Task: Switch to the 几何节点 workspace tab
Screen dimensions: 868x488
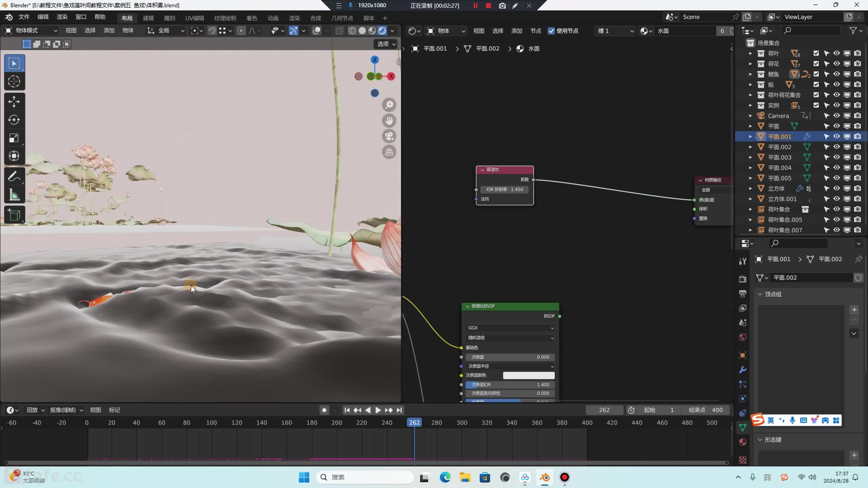Action: tap(342, 18)
